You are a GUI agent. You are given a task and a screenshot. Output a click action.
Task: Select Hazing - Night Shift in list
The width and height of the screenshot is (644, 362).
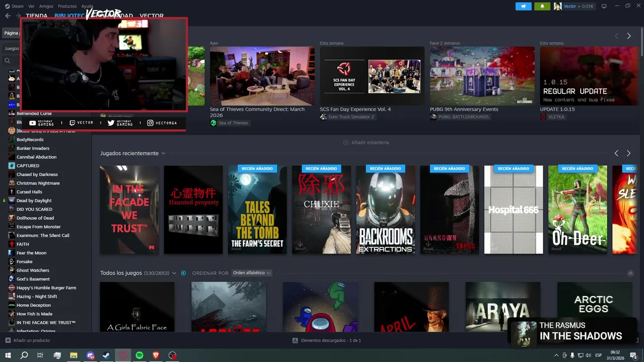pos(37,297)
